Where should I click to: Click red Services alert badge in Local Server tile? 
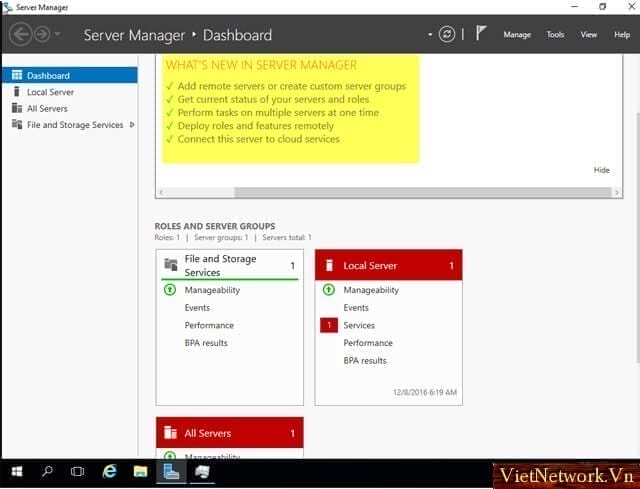click(329, 325)
